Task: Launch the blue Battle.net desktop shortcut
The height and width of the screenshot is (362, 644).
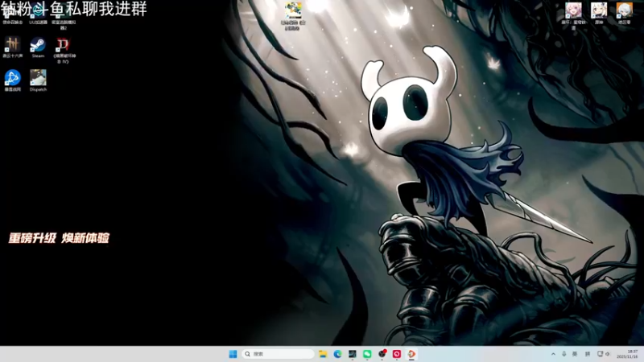Action: click(12, 80)
